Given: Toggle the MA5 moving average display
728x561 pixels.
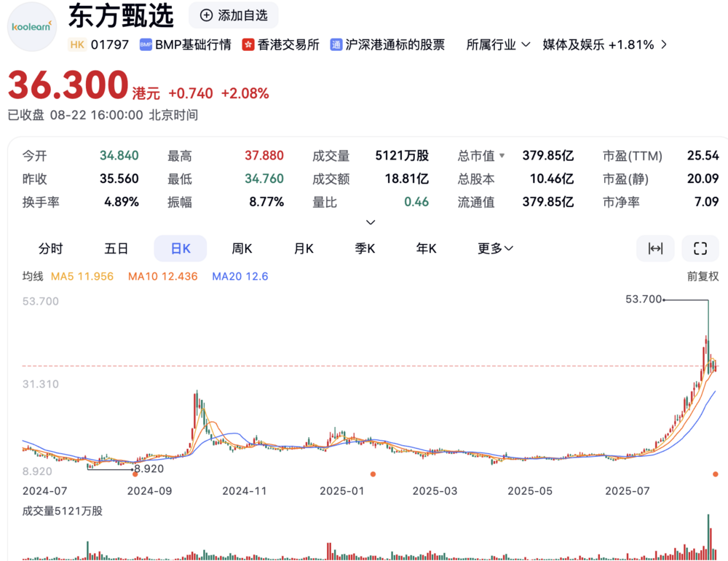Looking at the screenshot, I should [x=82, y=276].
